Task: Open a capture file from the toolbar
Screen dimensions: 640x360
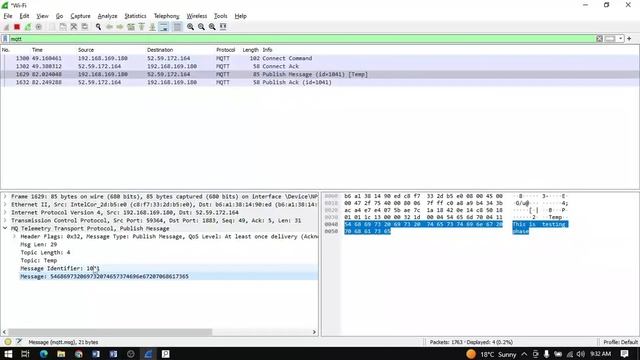Action: pos(52,27)
